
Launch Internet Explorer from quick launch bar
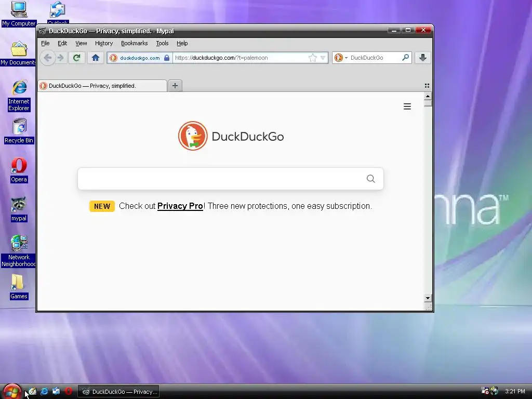point(45,392)
